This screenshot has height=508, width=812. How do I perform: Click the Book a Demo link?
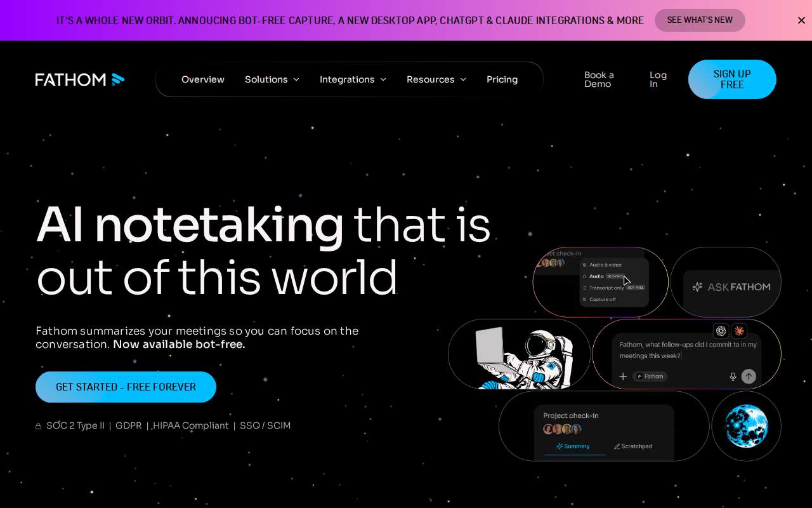(x=599, y=79)
